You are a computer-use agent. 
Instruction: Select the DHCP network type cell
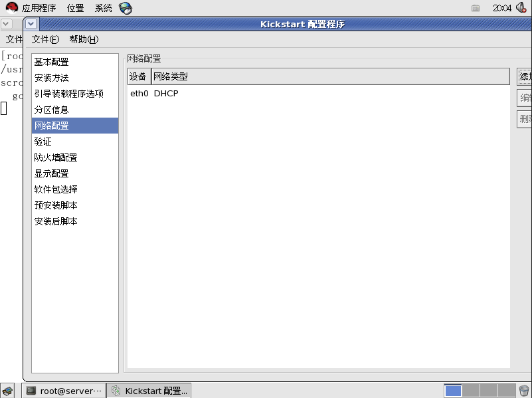(166, 93)
